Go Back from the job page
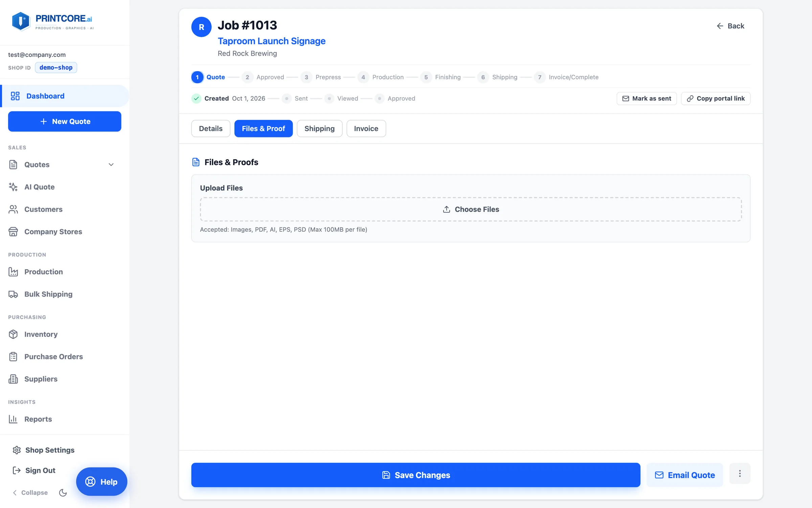 (730, 26)
